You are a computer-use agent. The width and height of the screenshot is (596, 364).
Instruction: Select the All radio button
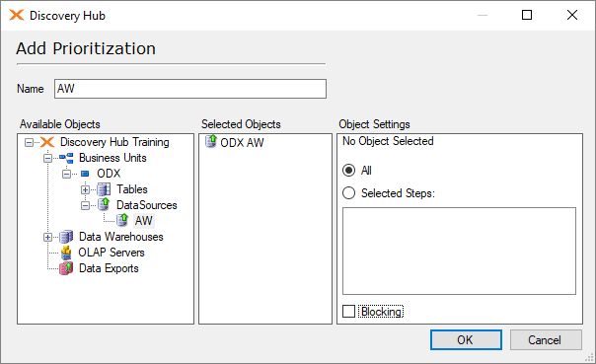348,171
